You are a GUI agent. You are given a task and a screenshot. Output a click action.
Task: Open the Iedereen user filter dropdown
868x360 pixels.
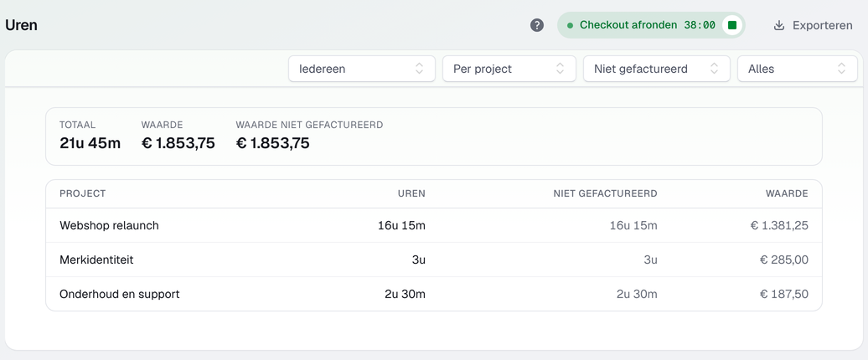(x=362, y=69)
